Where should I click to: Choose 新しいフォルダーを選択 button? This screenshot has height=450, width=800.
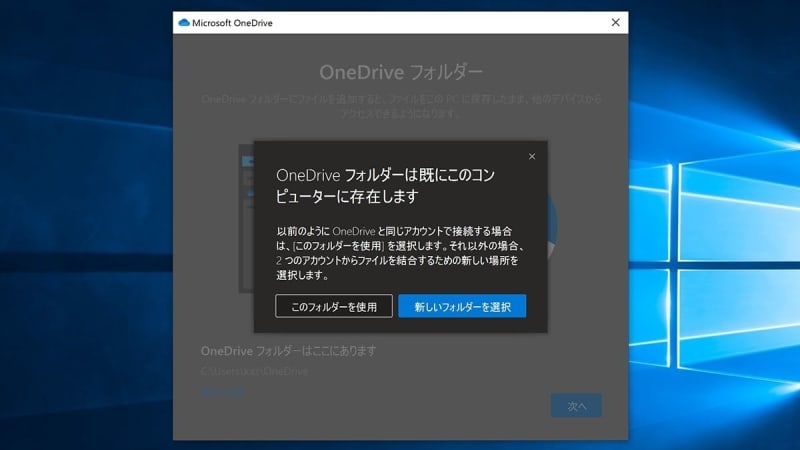tap(462, 306)
